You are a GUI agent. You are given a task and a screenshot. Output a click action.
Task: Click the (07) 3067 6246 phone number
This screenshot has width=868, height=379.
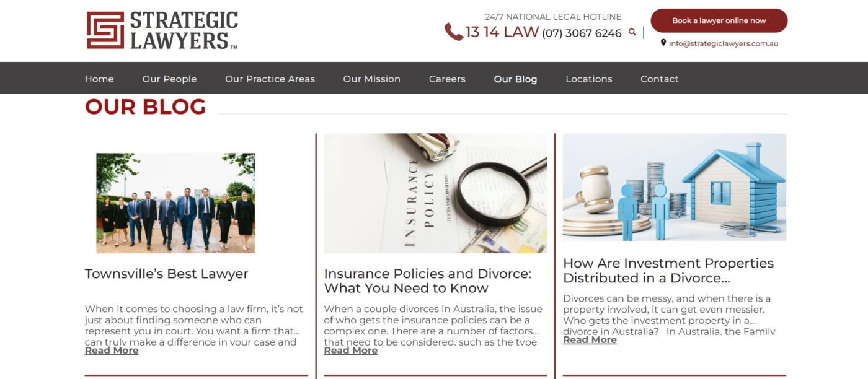(582, 33)
